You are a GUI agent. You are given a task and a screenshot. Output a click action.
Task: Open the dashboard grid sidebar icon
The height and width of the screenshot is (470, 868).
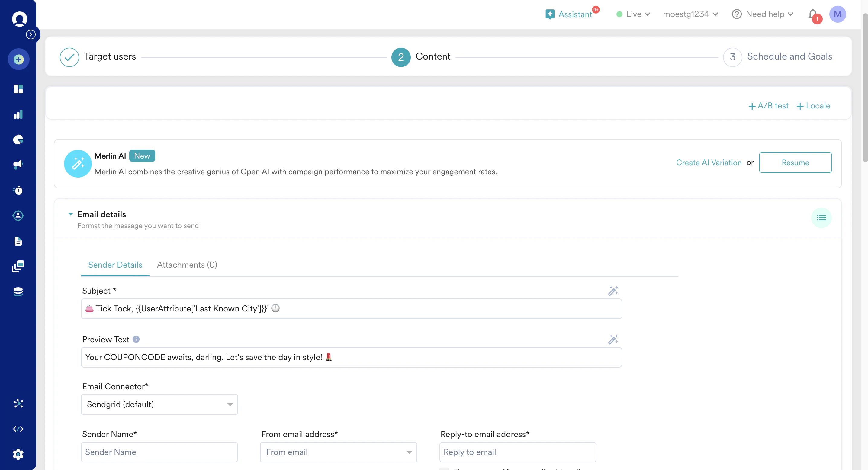click(18, 89)
